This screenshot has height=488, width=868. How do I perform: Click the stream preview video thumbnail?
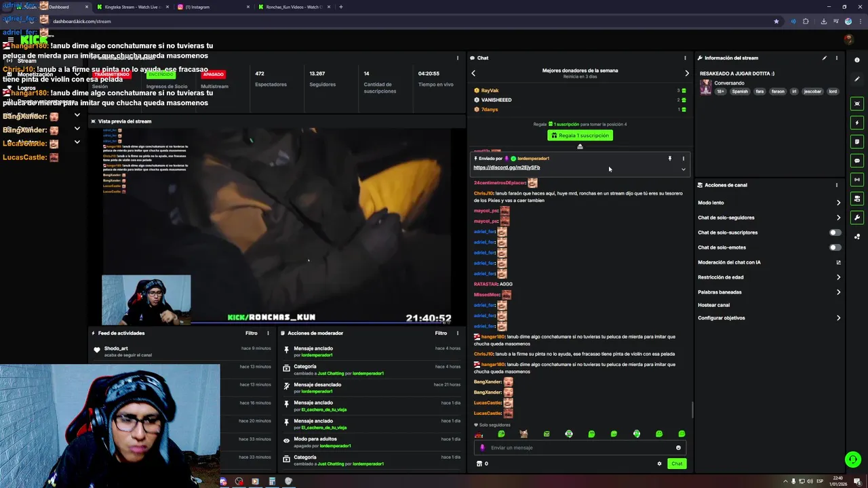277,226
